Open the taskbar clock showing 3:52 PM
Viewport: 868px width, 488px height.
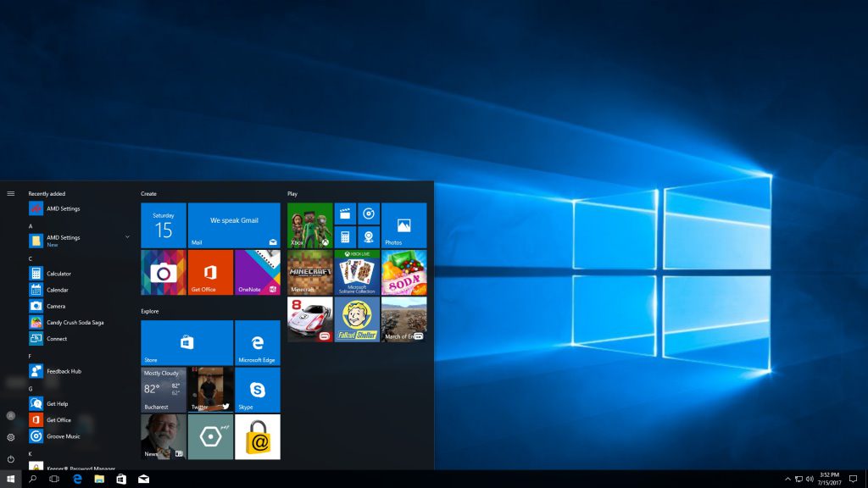[x=829, y=480]
